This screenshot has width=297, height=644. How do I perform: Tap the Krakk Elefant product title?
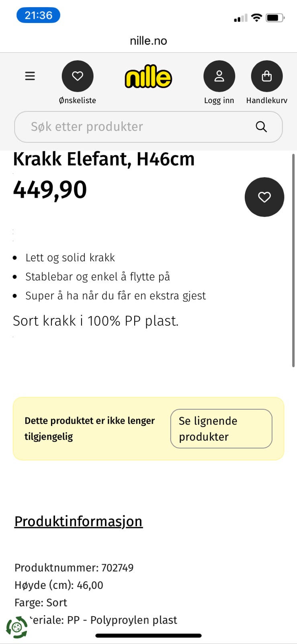[104, 159]
